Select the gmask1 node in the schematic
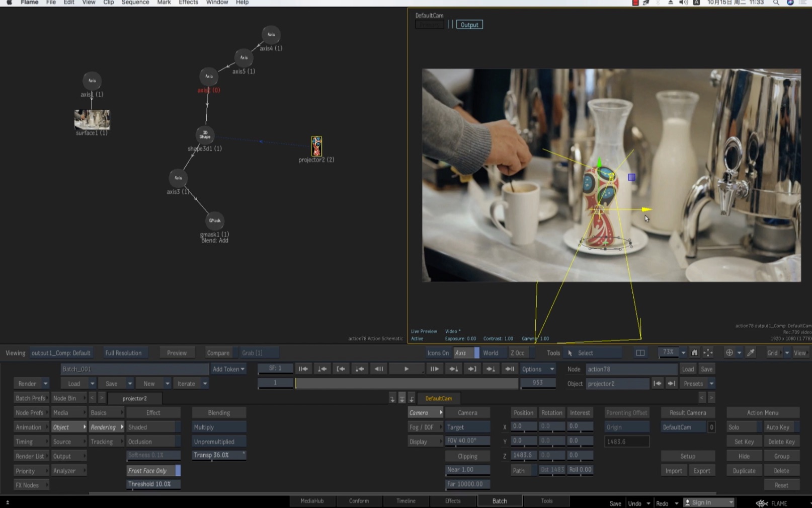The height and width of the screenshot is (508, 812). pos(214,220)
